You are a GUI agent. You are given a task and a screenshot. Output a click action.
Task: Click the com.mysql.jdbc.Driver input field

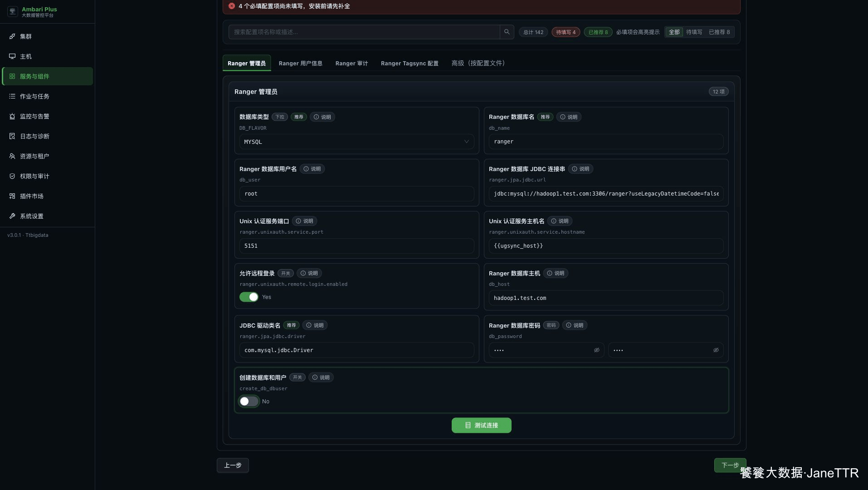(356, 350)
